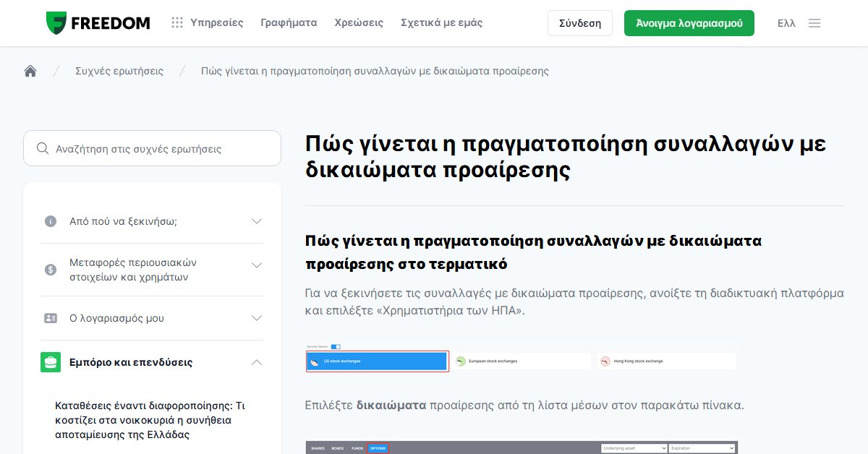Click the main article heading
The image size is (868, 454).
point(566,157)
